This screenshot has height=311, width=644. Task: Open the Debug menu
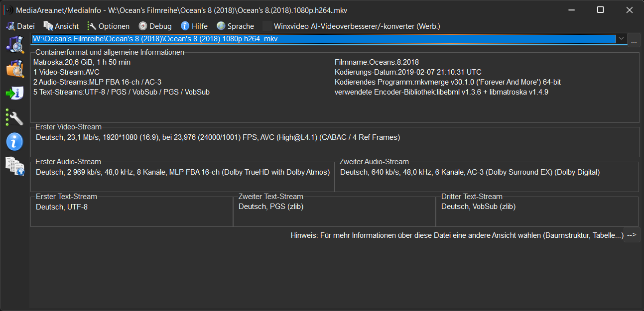[155, 26]
